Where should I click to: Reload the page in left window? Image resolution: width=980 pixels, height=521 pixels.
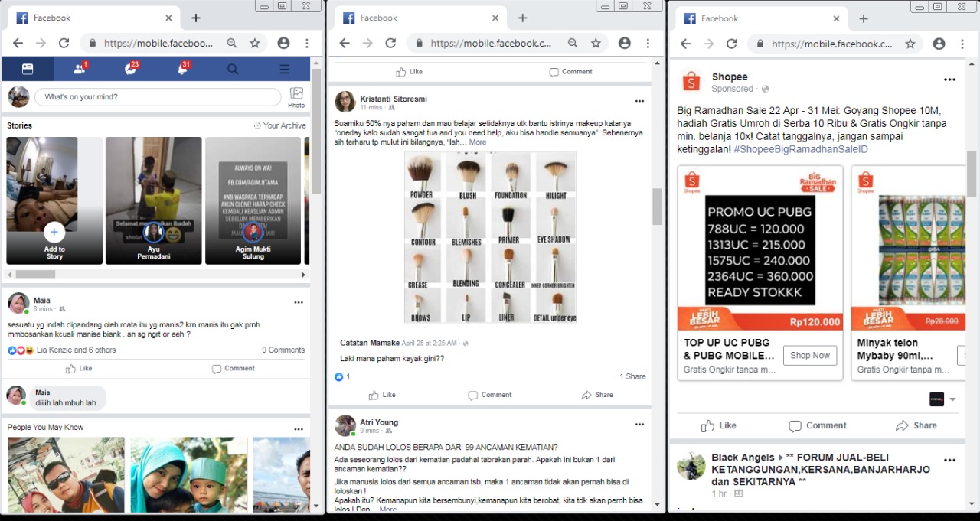(x=64, y=44)
